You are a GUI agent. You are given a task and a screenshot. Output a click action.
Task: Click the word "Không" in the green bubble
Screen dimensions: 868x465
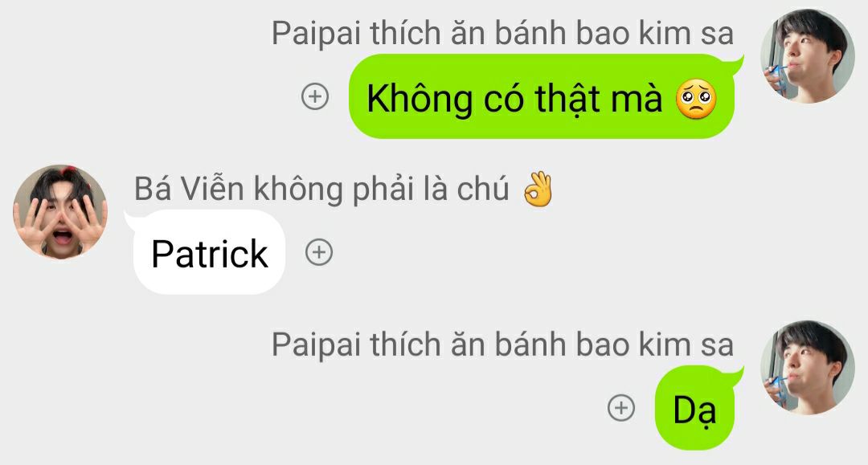pyautogui.click(x=420, y=100)
